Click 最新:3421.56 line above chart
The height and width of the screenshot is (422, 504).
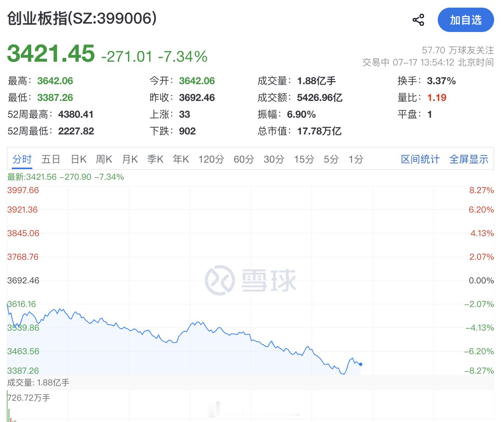point(65,177)
